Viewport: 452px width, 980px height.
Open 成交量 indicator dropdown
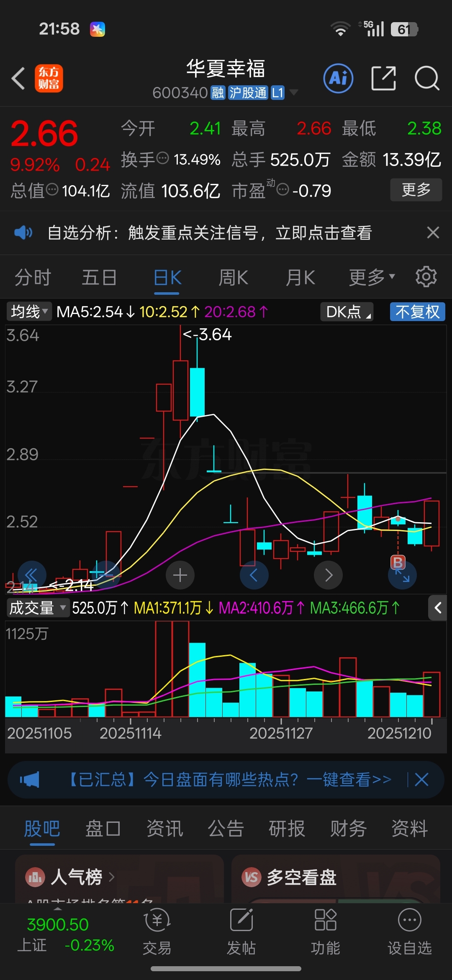pos(38,607)
